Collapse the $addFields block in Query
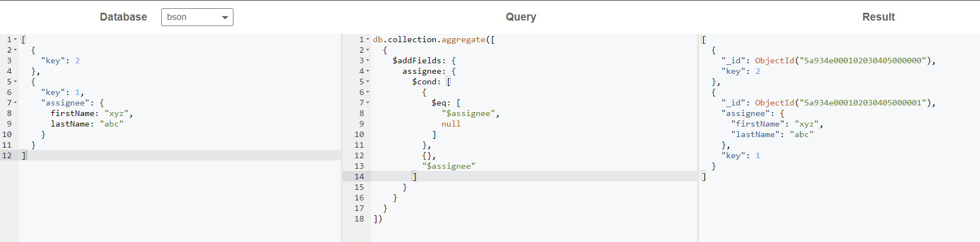The image size is (980, 242). tap(367, 60)
